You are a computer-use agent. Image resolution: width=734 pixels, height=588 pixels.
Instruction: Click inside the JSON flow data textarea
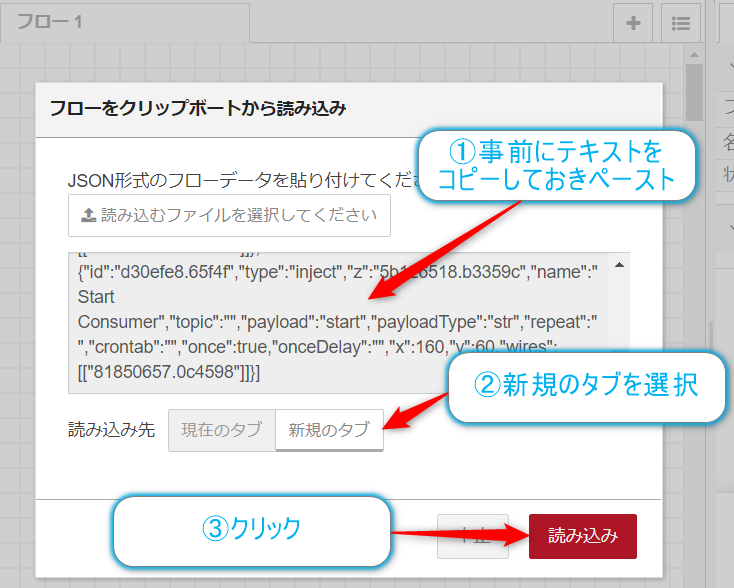coord(349,323)
